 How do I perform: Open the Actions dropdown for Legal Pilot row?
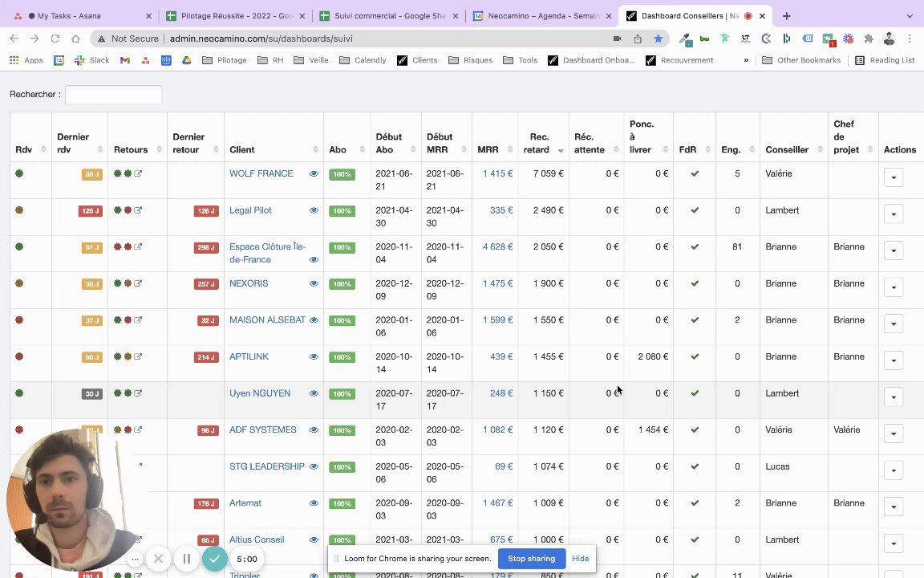pyautogui.click(x=894, y=214)
